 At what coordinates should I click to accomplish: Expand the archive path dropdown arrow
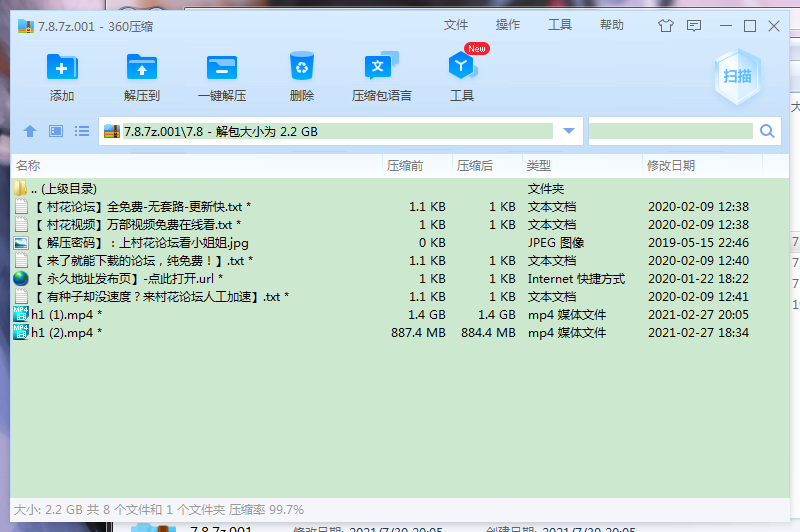(x=569, y=131)
